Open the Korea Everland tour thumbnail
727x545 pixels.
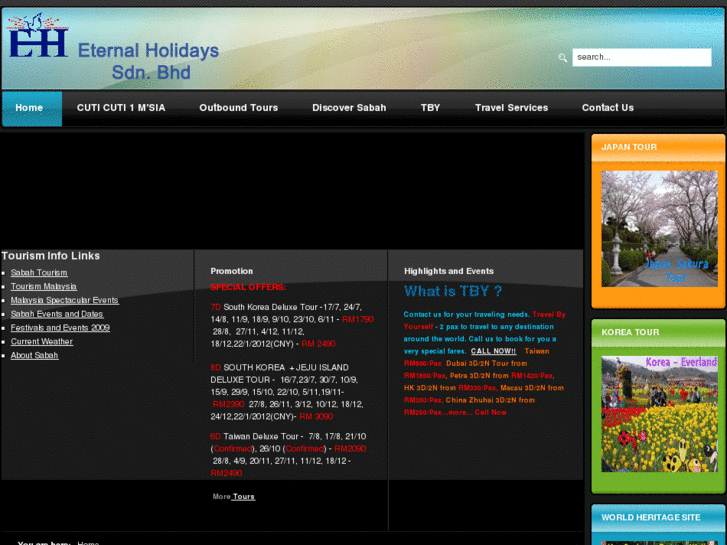(x=659, y=414)
